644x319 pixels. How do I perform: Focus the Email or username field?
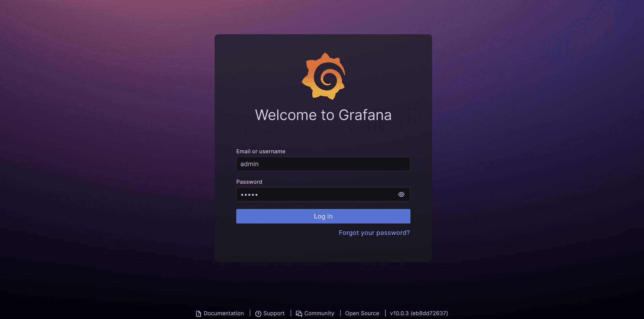tap(323, 164)
